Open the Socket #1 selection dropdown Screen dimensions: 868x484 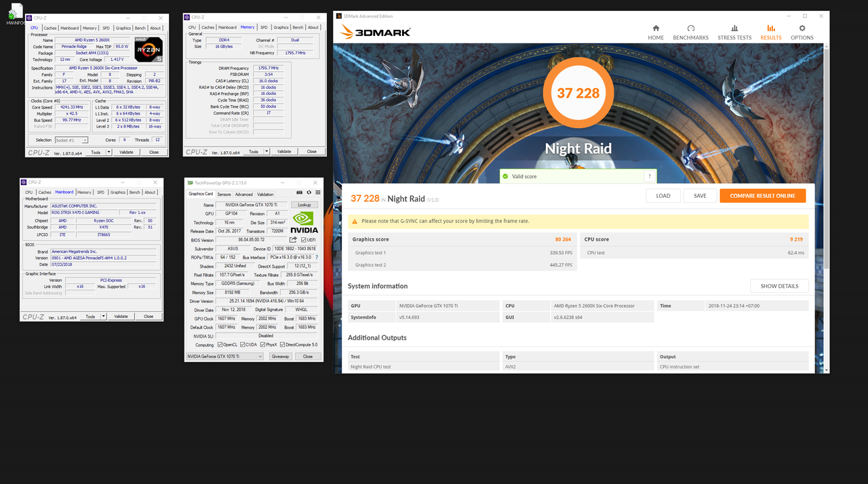tap(71, 140)
